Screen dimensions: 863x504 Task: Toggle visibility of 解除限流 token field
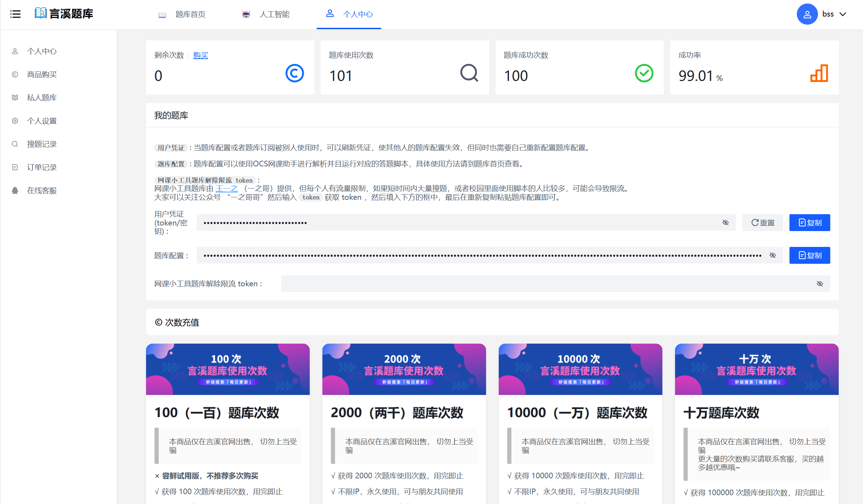point(820,284)
